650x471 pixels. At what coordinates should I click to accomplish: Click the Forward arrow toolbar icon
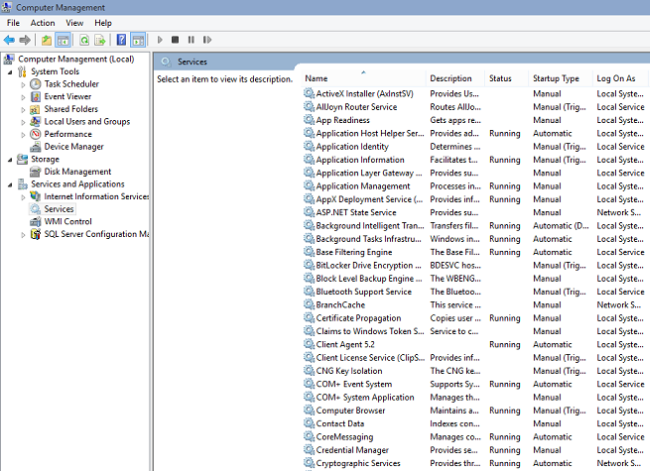click(25, 40)
